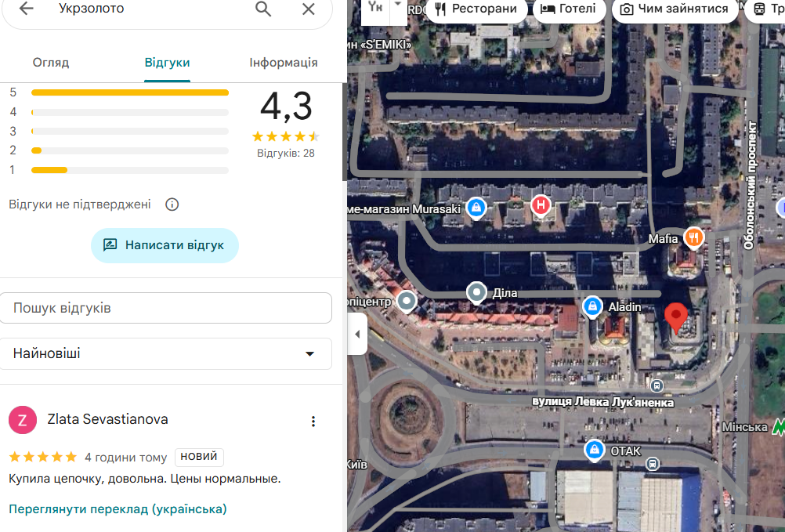The width and height of the screenshot is (785, 532).
Task: Click the 4 години тому timestamp
Action: pos(125,458)
